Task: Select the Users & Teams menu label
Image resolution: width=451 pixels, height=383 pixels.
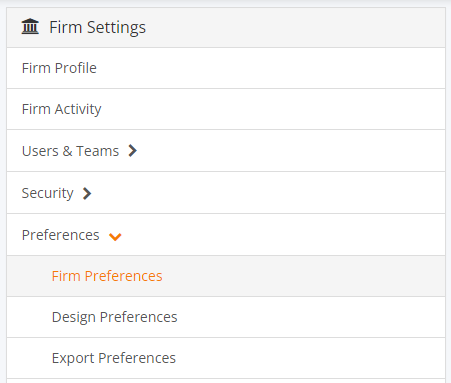Action: click(70, 151)
